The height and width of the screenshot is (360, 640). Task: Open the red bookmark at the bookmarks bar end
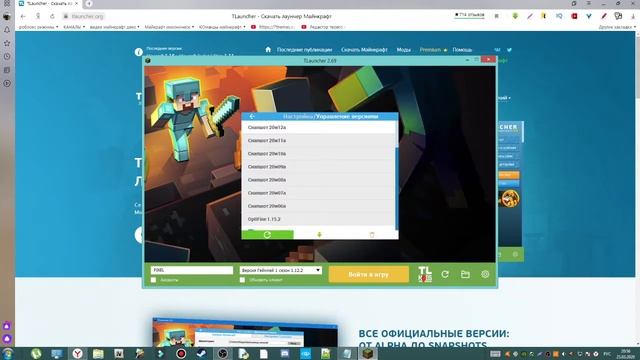[323, 27]
